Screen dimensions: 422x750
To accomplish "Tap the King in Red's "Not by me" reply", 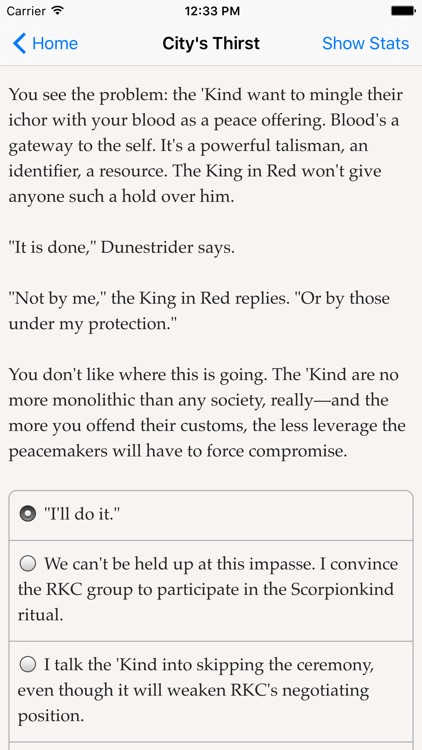I will (199, 311).
